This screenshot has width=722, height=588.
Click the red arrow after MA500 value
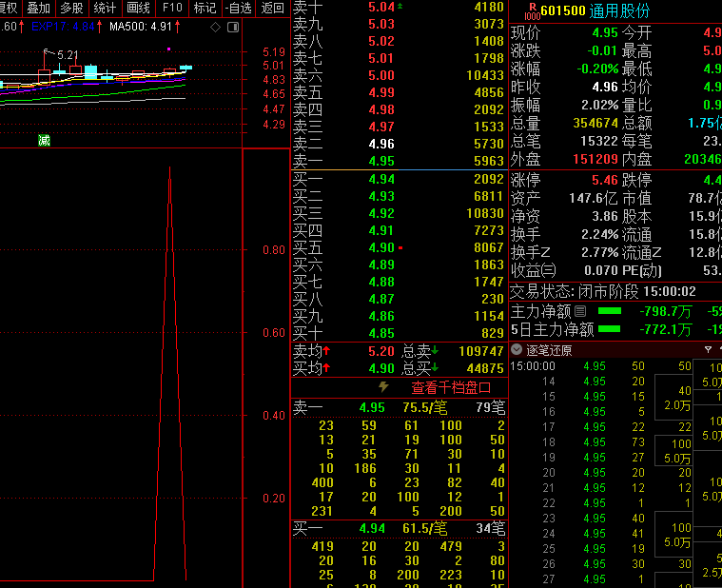[177, 27]
